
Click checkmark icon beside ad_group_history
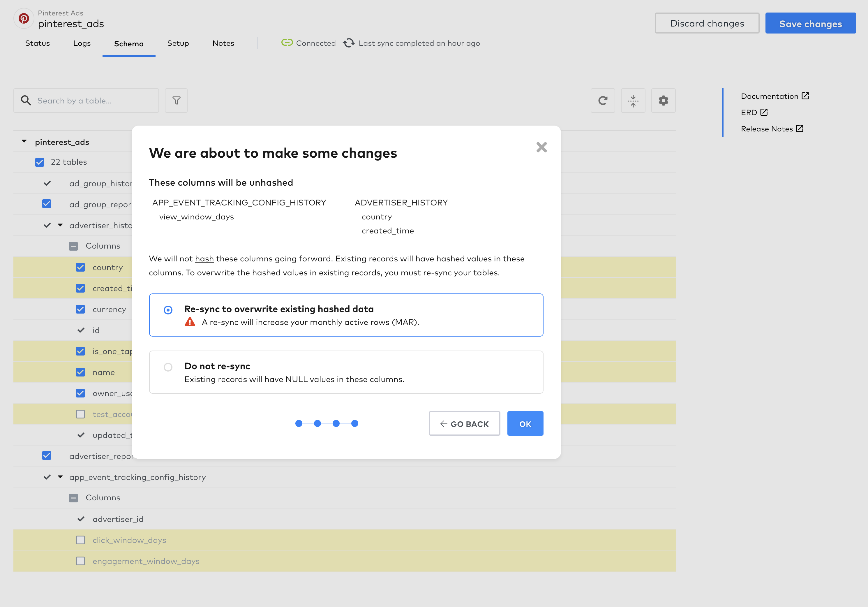pyautogui.click(x=47, y=183)
